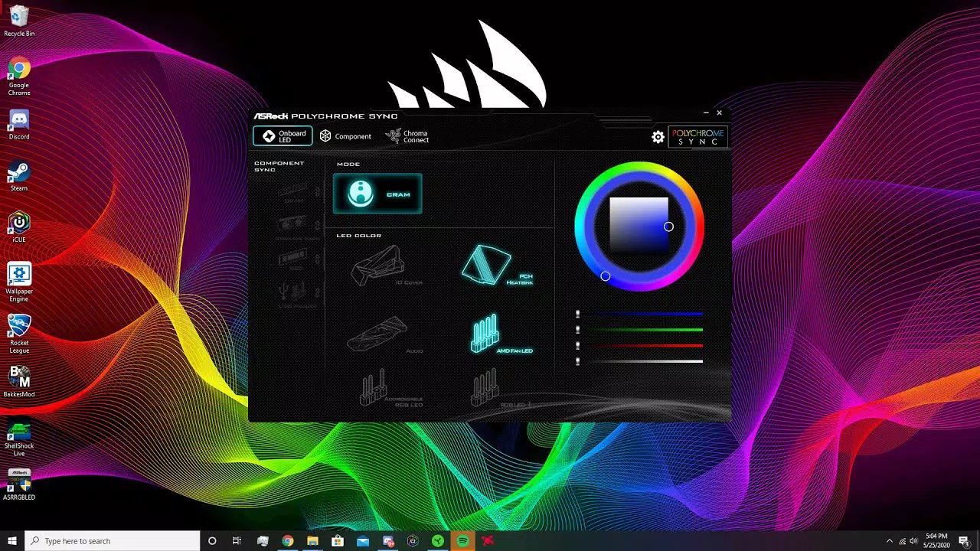This screenshot has height=551, width=980.
Task: Select Wallpaper Engine desktop shortcut
Action: click(19, 282)
